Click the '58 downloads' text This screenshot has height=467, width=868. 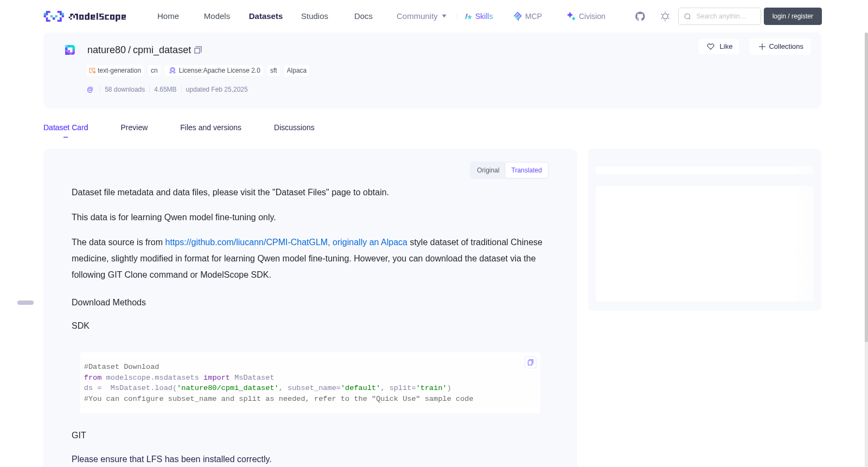(x=125, y=89)
